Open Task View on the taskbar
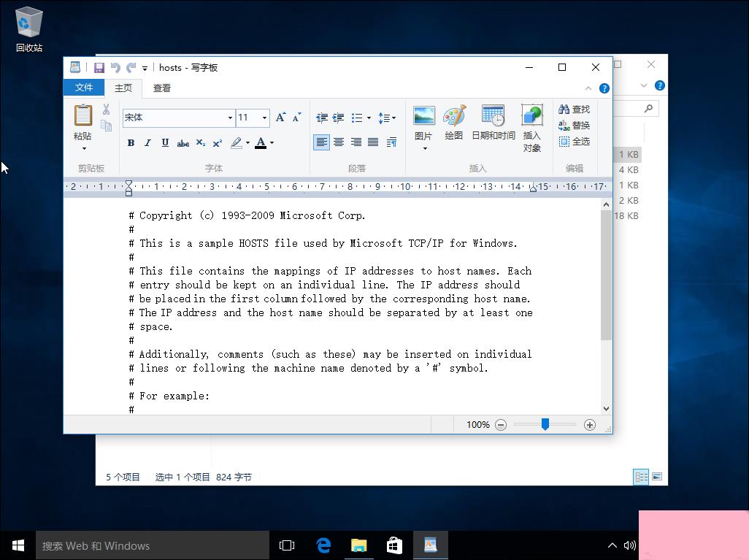Screen dimensions: 749x560 [287, 545]
